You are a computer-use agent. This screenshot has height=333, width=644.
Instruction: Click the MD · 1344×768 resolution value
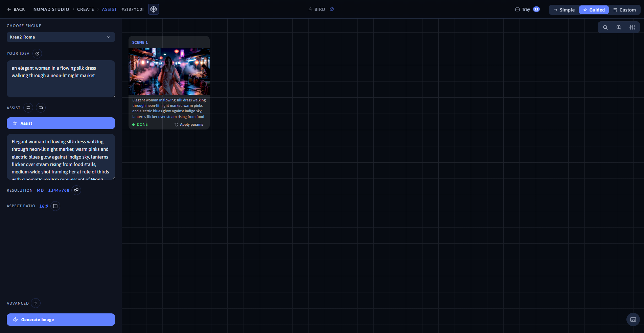[x=53, y=190]
